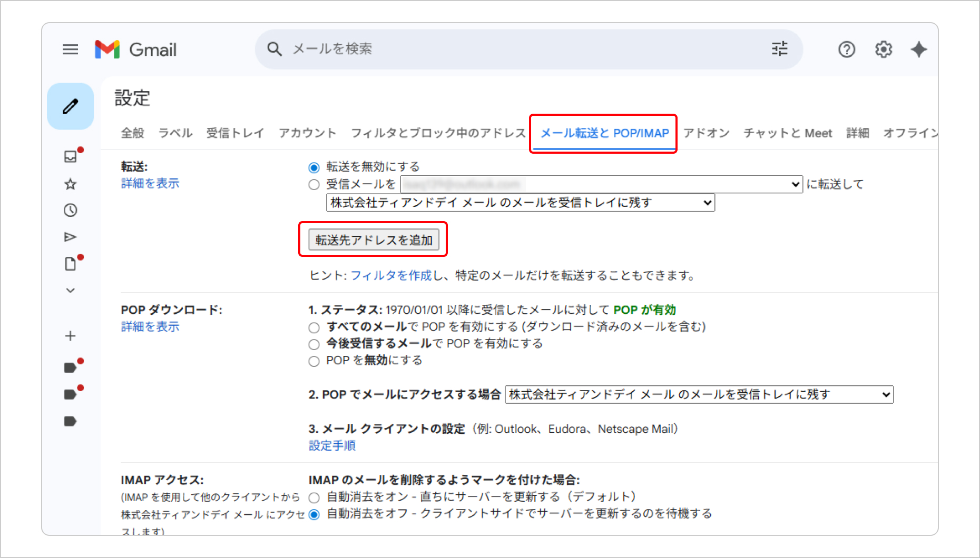Click the 転送先アドレスを追加 button
The height and width of the screenshot is (558, 980).
point(374,240)
